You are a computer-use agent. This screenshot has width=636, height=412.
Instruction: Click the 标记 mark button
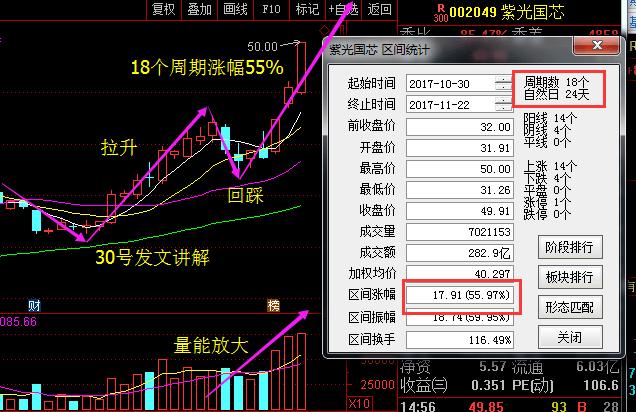click(x=307, y=9)
